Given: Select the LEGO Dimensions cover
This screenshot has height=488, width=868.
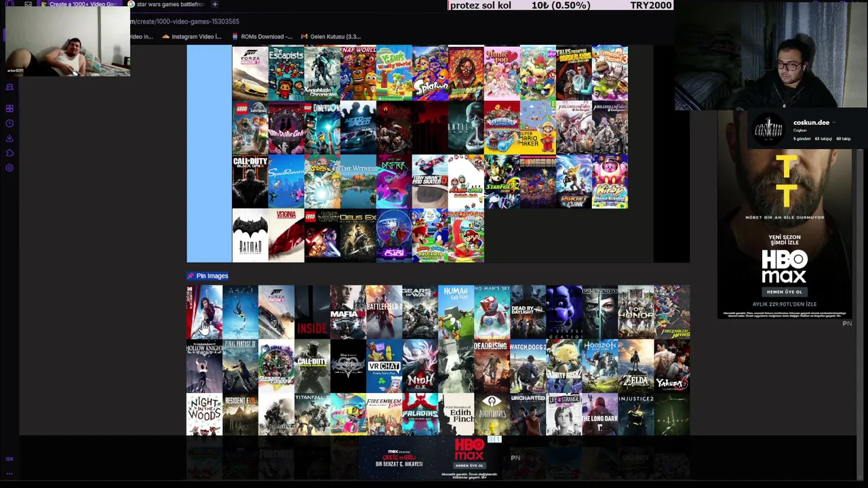Looking at the screenshot, I should pos(321,127).
